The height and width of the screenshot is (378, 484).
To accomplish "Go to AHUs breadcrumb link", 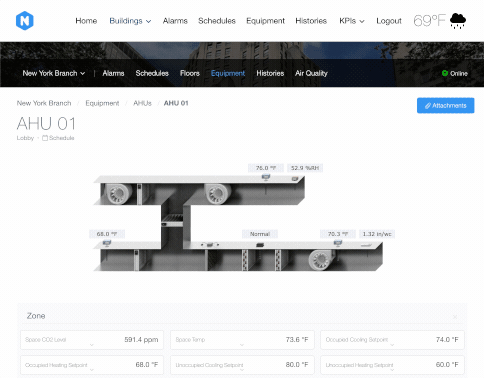I will click(142, 103).
